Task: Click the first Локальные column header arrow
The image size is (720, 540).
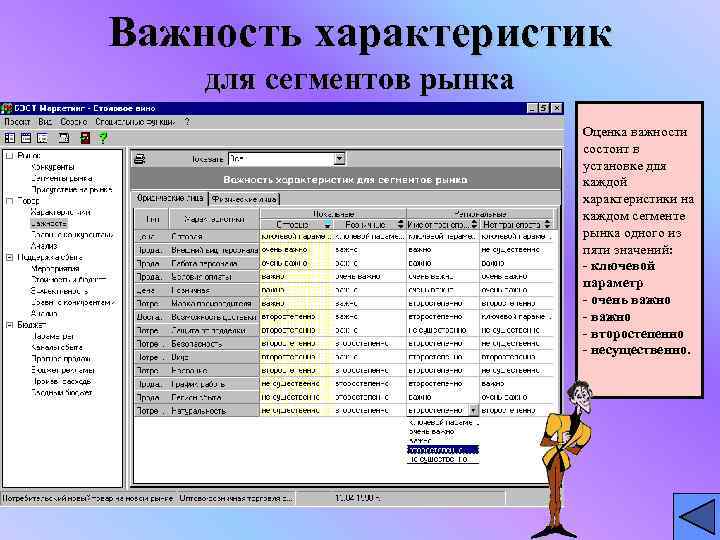Action: tap(327, 225)
